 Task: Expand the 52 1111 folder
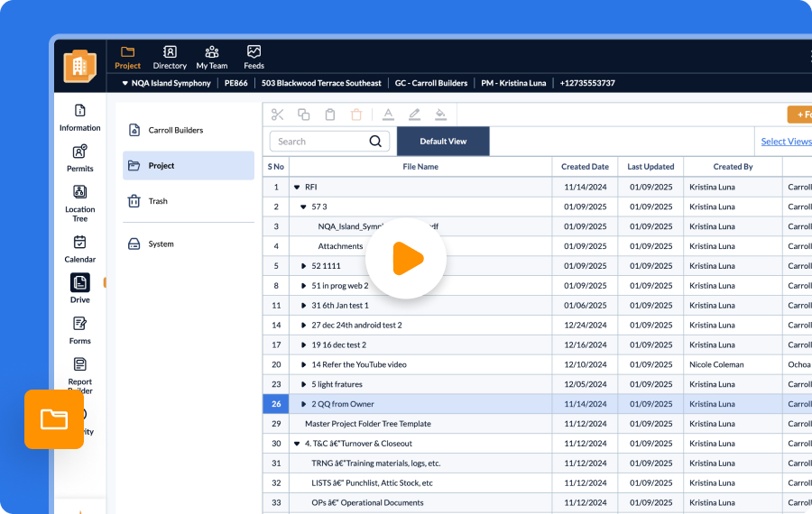click(x=303, y=266)
